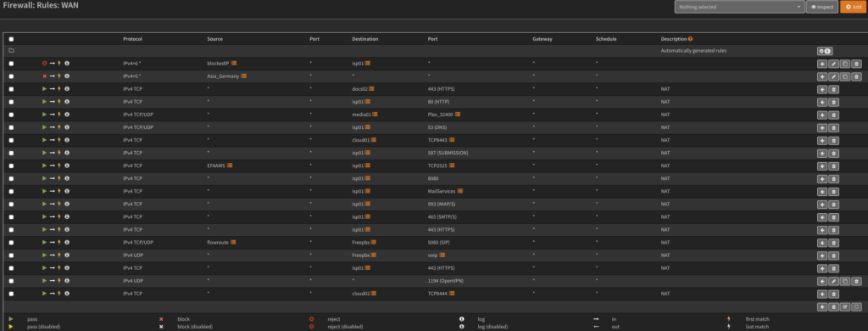Click the orange Add button
The image size is (868, 331).
(854, 7)
